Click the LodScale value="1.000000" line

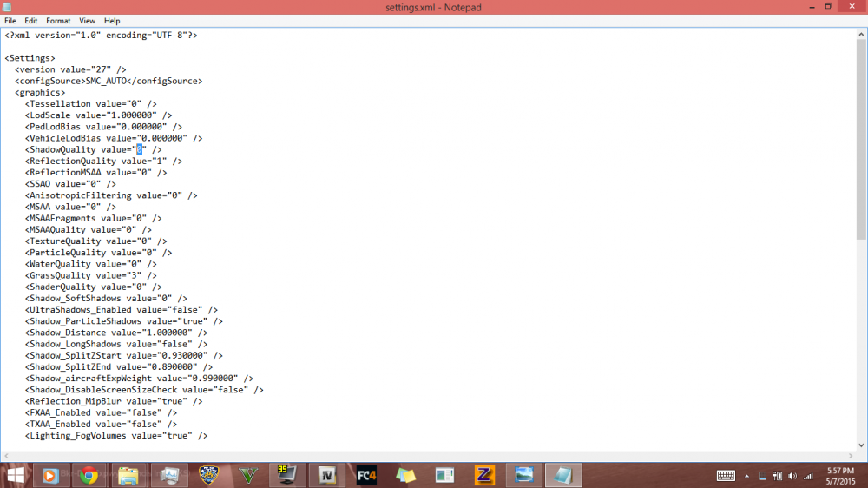(x=99, y=115)
